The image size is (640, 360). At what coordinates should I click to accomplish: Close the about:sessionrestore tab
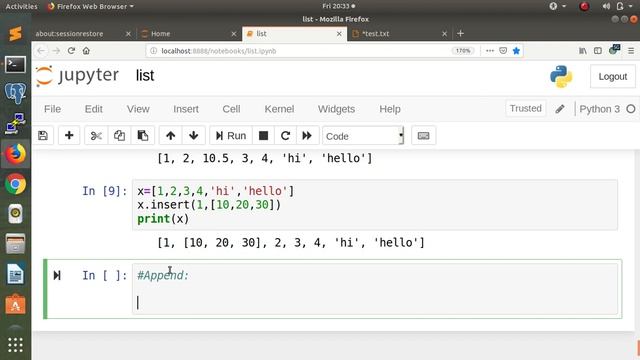128,34
